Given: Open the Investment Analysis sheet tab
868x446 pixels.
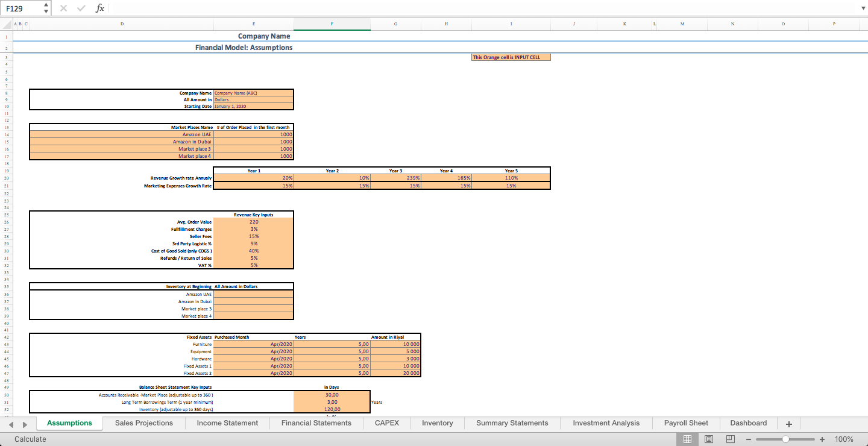Looking at the screenshot, I should point(606,423).
